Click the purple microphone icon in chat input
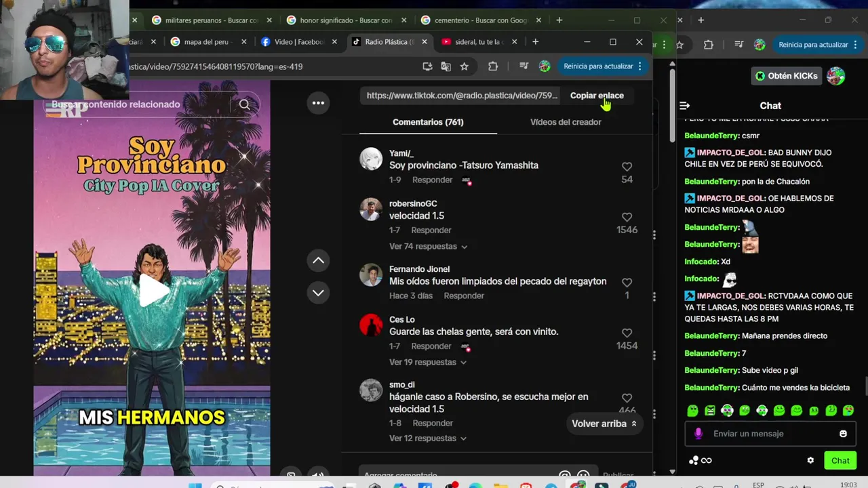Screen dimensions: 868x488 [698, 434]
